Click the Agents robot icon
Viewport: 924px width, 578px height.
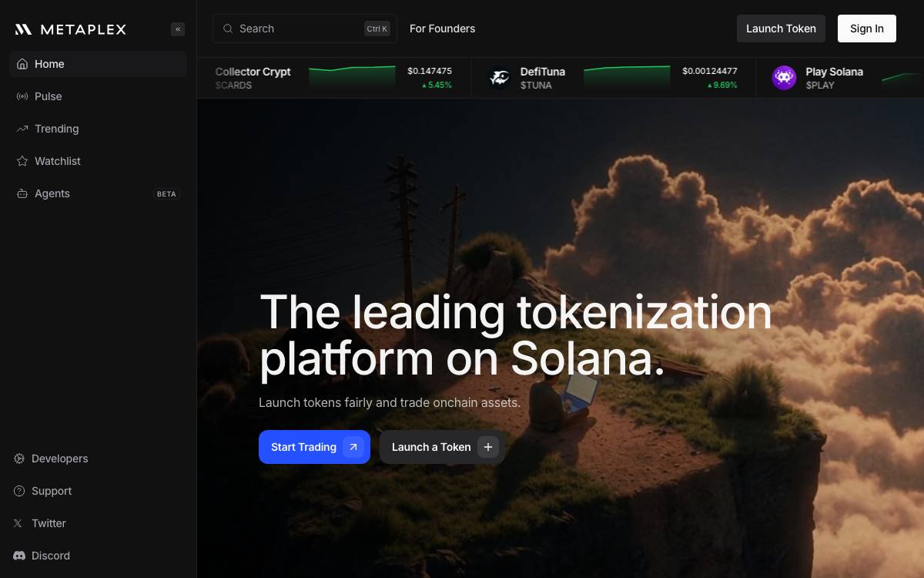[22, 193]
